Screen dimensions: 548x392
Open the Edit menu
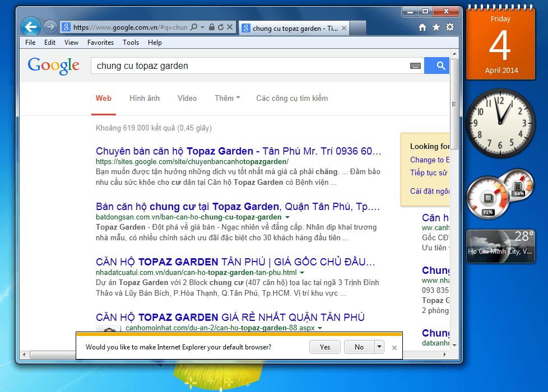click(x=50, y=43)
